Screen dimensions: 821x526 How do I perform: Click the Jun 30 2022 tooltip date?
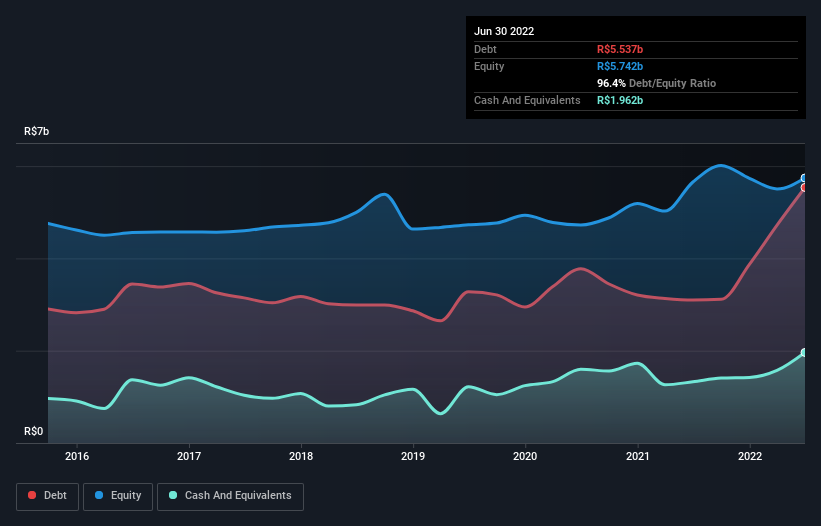504,31
